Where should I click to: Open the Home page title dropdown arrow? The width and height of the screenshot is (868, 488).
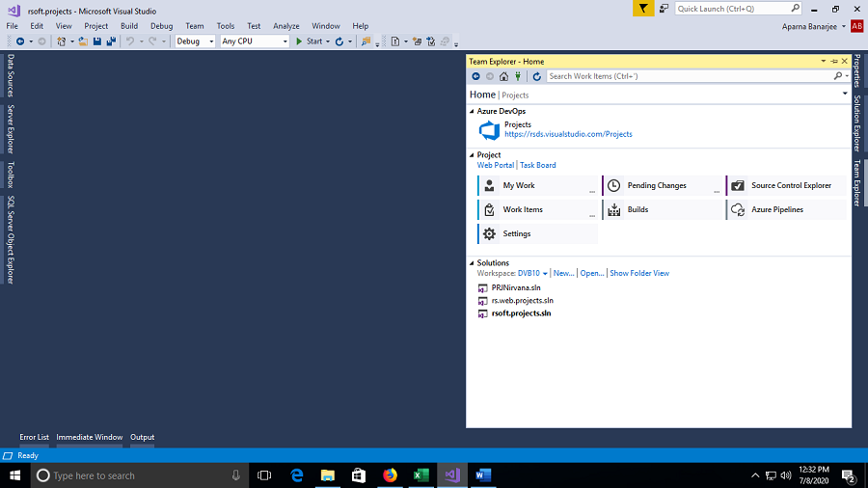845,94
